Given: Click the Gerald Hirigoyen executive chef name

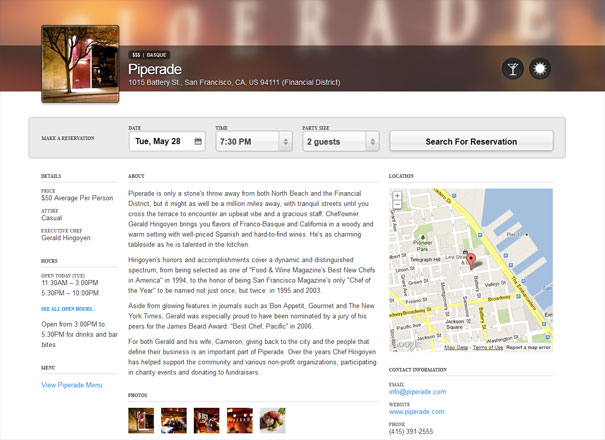Looking at the screenshot, I should [x=66, y=238].
